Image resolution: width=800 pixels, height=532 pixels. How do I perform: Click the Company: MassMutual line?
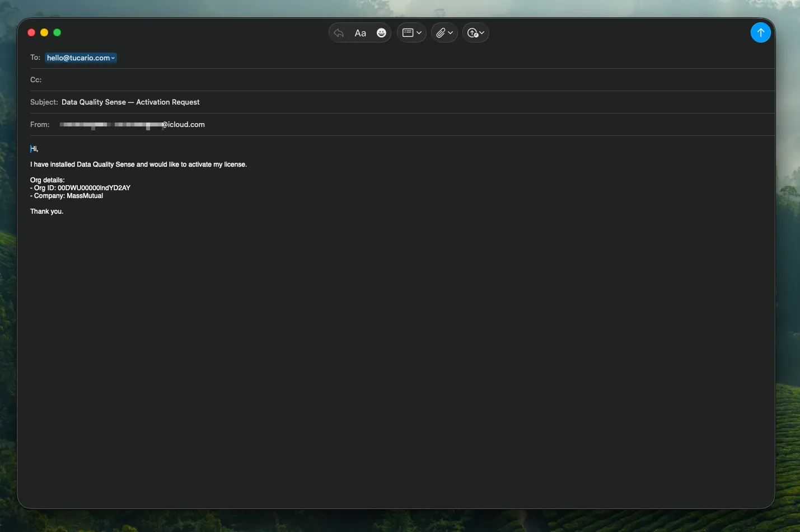tap(68, 196)
